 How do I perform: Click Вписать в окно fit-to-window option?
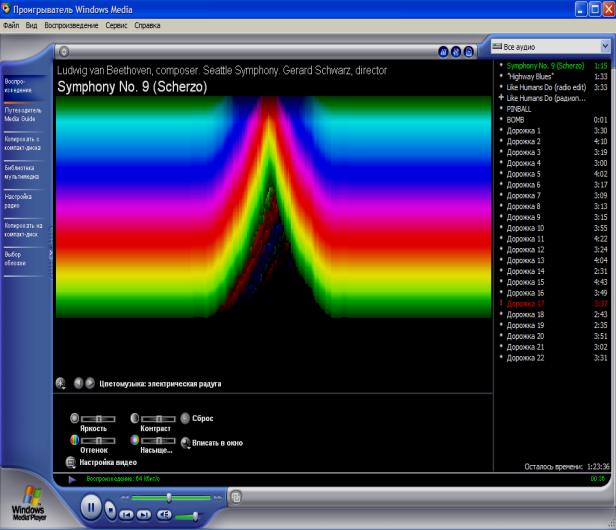point(212,443)
